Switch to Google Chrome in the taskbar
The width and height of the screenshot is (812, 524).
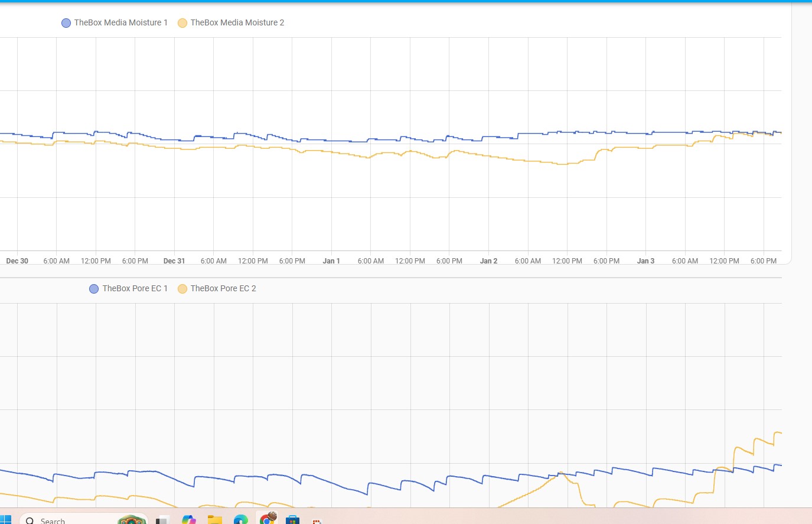coord(268,519)
